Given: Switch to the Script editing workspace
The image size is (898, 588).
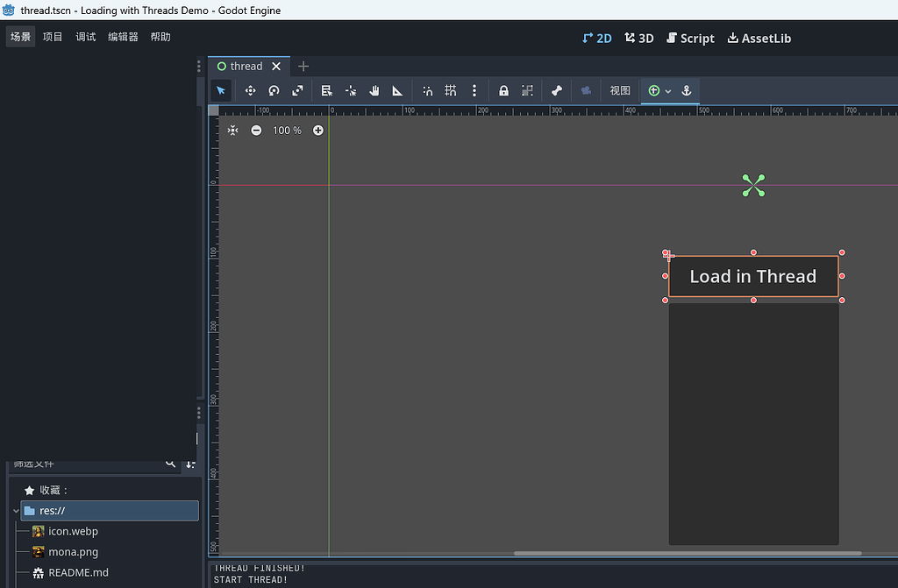Looking at the screenshot, I should tap(690, 38).
